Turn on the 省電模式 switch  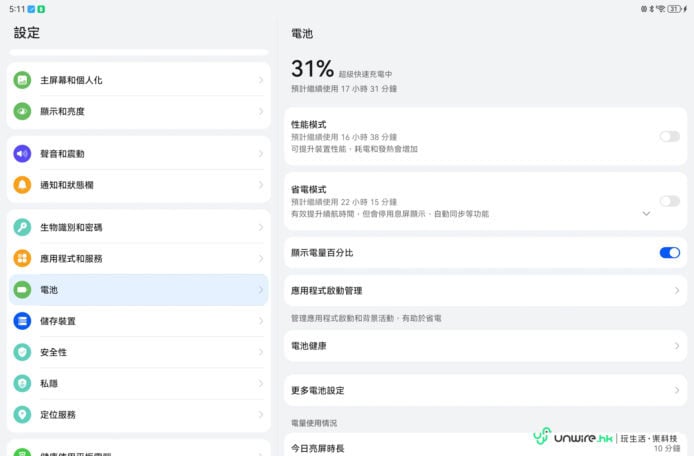[669, 201]
